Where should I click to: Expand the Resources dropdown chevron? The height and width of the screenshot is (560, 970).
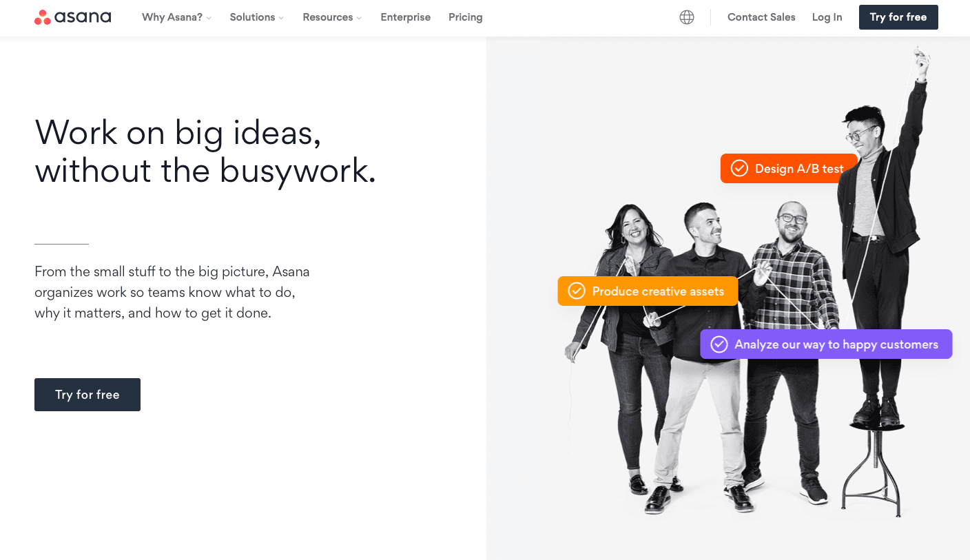click(x=359, y=18)
